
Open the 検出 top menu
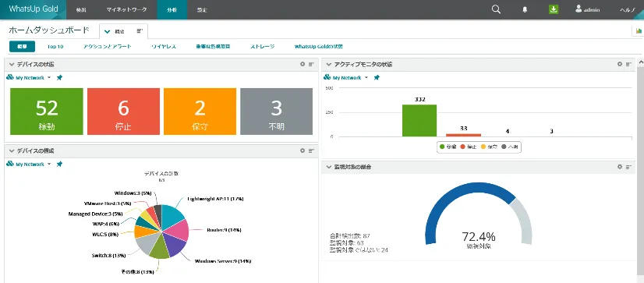[x=81, y=10]
